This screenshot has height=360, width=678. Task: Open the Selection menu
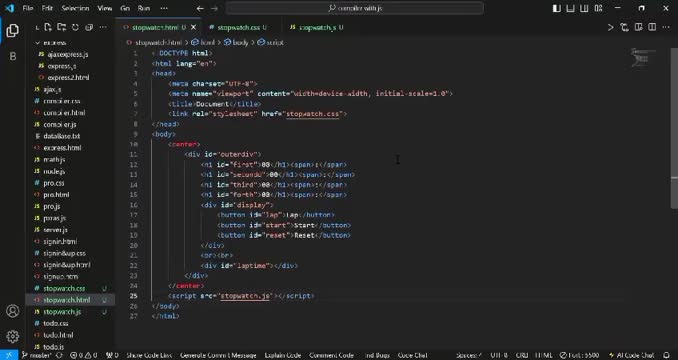click(x=75, y=8)
